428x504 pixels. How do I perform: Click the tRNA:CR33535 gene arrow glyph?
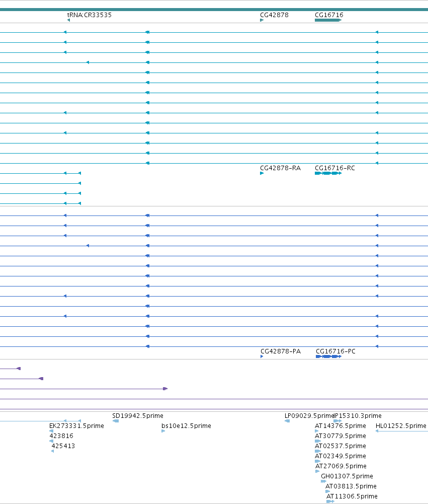click(69, 20)
